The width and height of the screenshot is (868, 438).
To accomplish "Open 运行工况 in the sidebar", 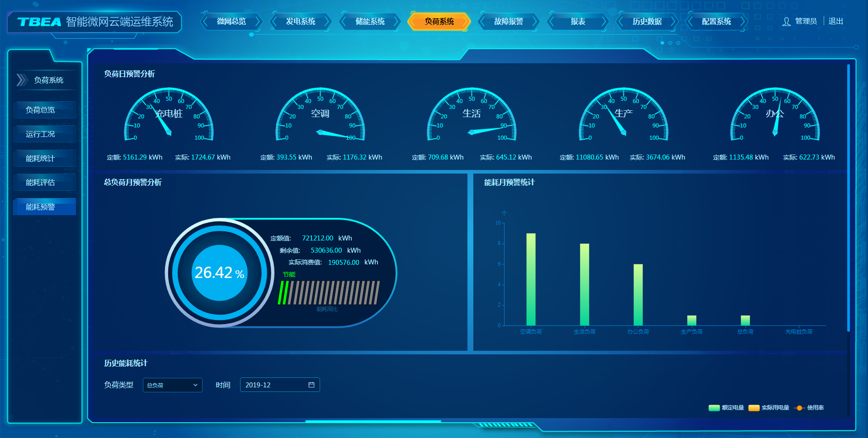I will [x=41, y=134].
